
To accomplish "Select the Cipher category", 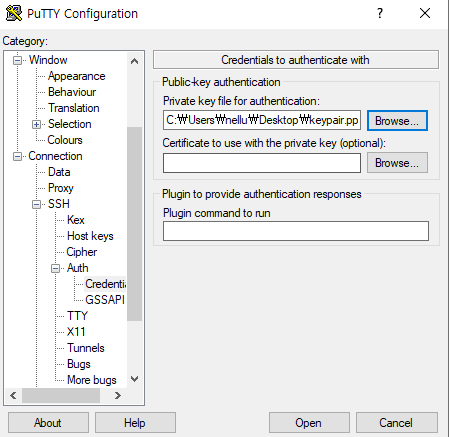I will pyautogui.click(x=82, y=252).
